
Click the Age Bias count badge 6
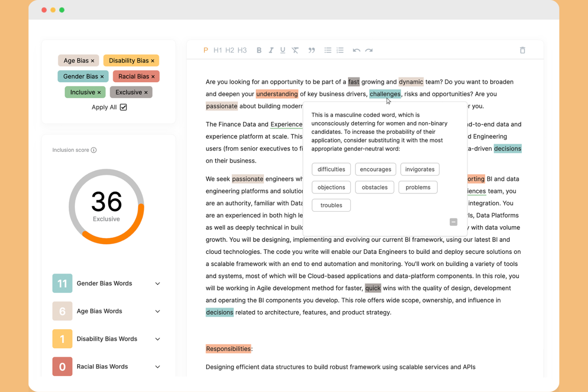coord(62,311)
